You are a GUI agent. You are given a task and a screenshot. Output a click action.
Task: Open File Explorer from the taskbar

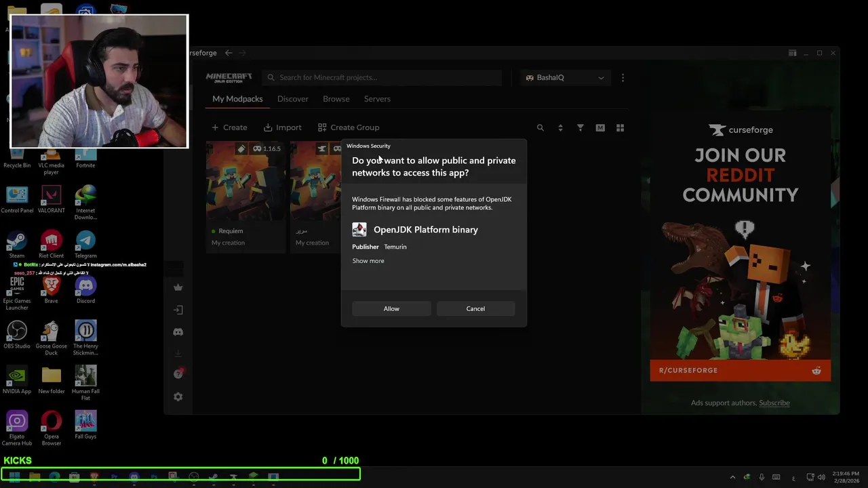click(35, 476)
